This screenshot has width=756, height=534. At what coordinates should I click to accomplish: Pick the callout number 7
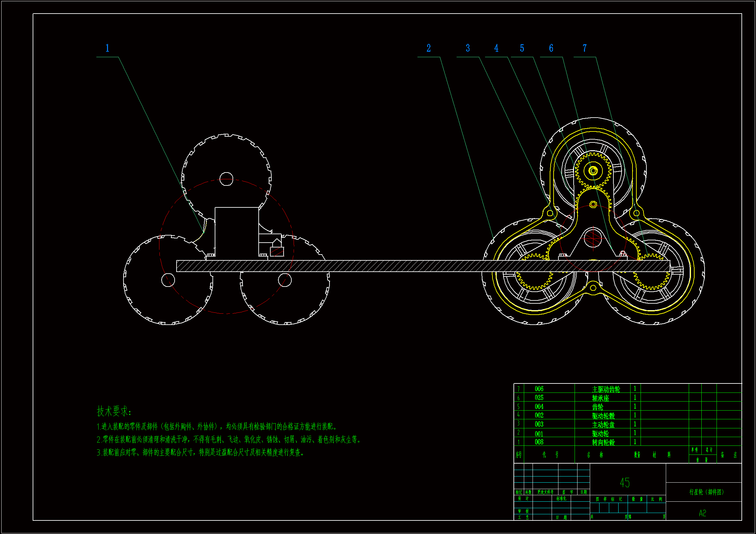584,48
